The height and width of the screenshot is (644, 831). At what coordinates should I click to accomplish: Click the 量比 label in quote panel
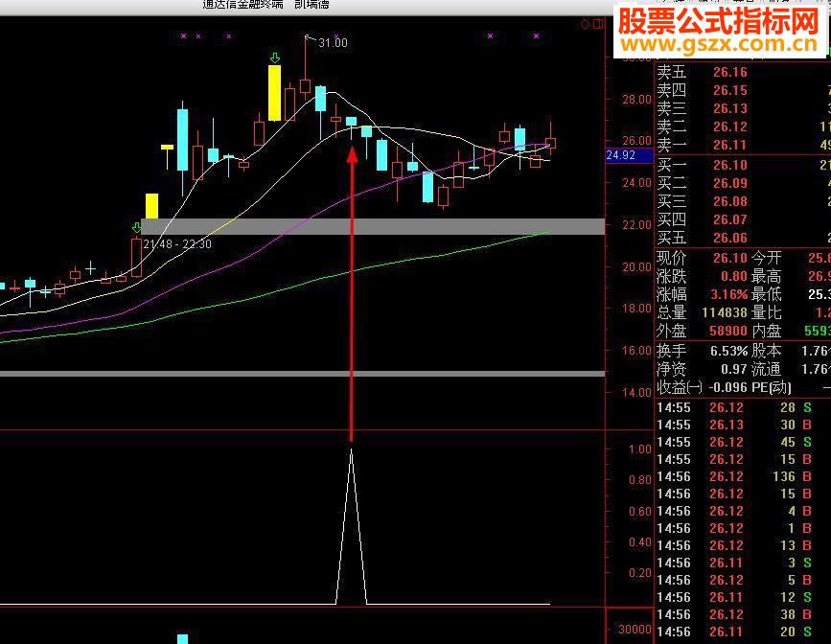[767, 312]
